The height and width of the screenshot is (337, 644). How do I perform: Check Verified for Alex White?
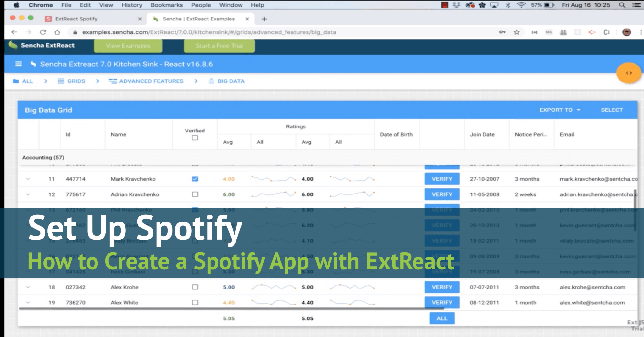195,302
